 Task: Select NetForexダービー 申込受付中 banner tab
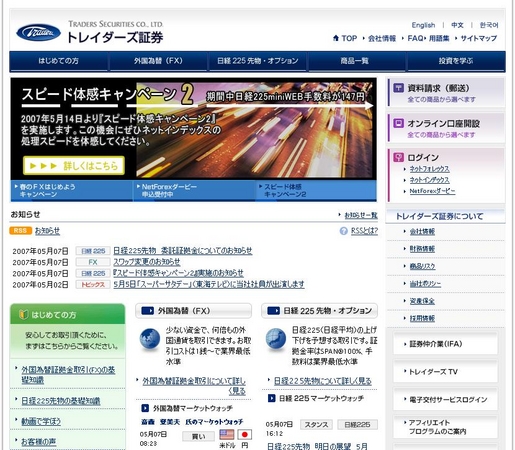(194, 191)
